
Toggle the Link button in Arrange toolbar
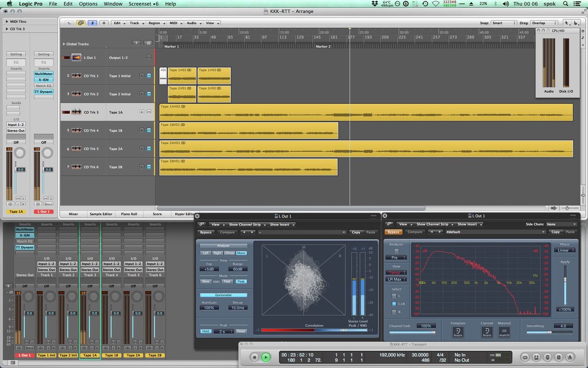coord(81,23)
